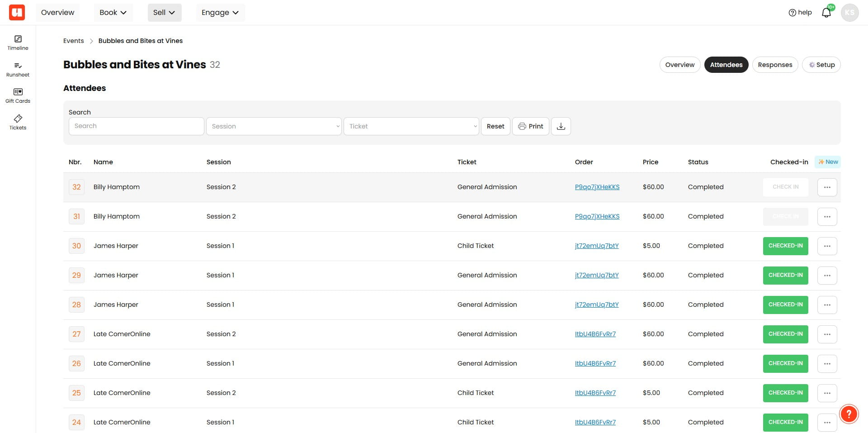Open order ItbU4B6FvRr7 for attendee 27
868x433 pixels.
[x=595, y=334]
